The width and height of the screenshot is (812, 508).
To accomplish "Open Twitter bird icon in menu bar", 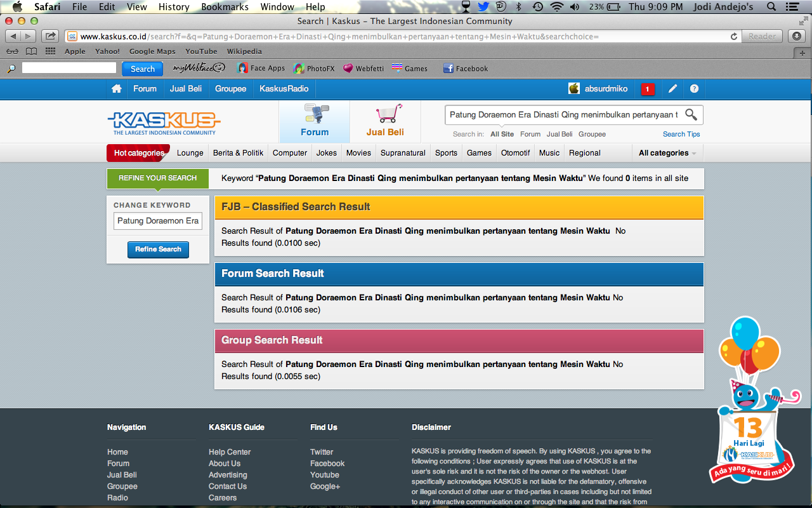I will click(x=483, y=7).
